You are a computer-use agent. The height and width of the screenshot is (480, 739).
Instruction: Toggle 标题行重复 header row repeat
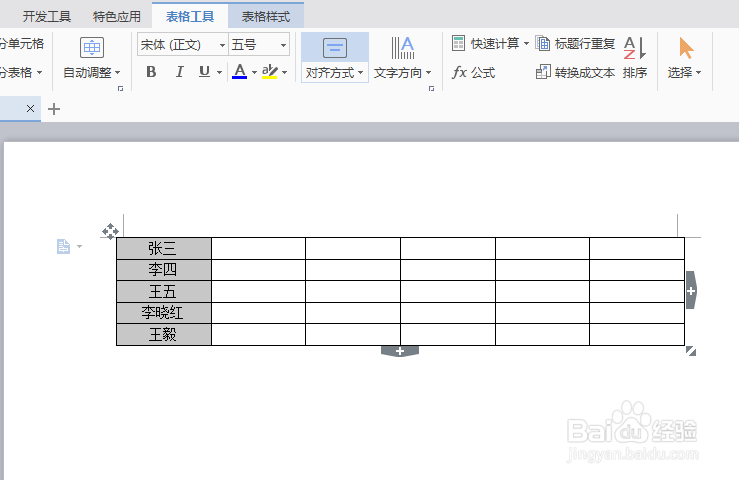click(575, 43)
